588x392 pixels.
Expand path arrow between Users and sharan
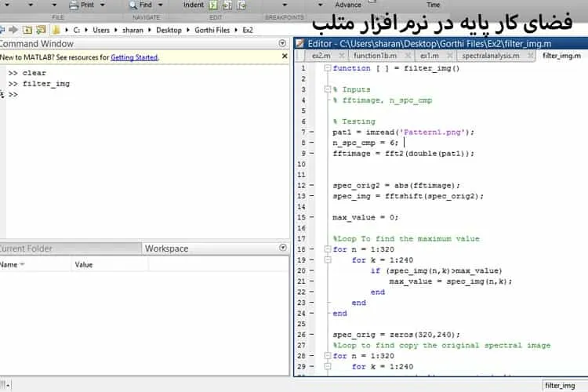[x=115, y=30]
